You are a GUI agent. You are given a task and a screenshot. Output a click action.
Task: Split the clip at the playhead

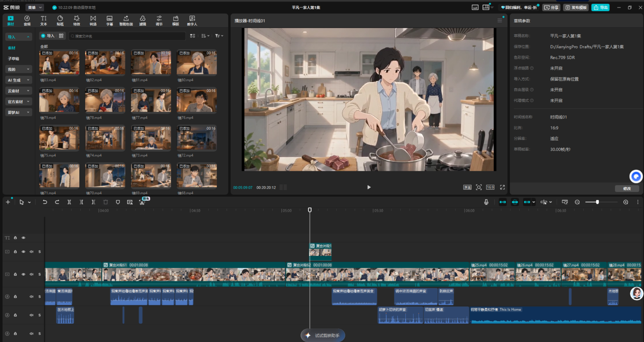tap(69, 202)
